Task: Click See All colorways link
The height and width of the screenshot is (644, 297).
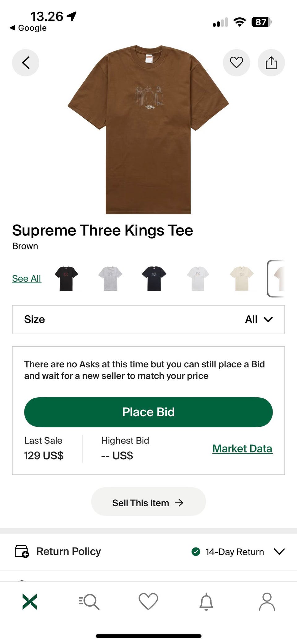Action: point(27,279)
